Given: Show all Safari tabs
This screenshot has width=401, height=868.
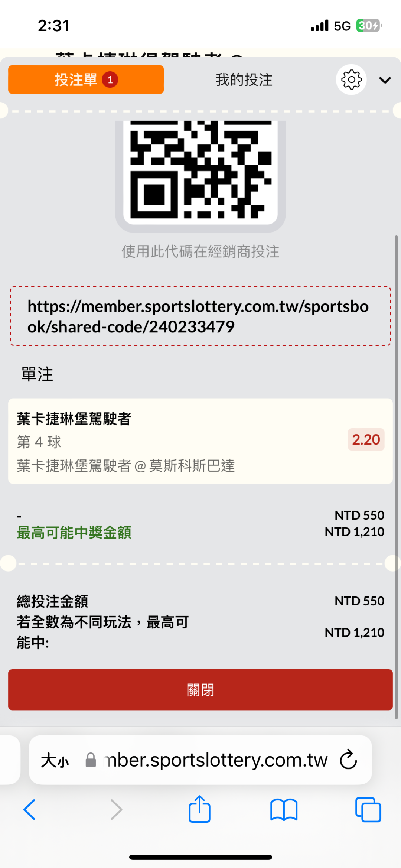Looking at the screenshot, I should [x=368, y=809].
